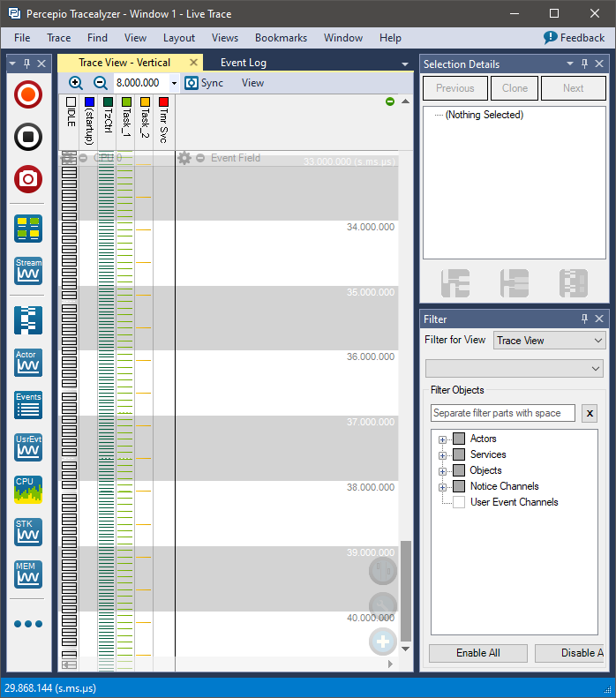This screenshot has width=616, height=698.
Task: Open the tab list dropdown arrow
Action: [405, 64]
